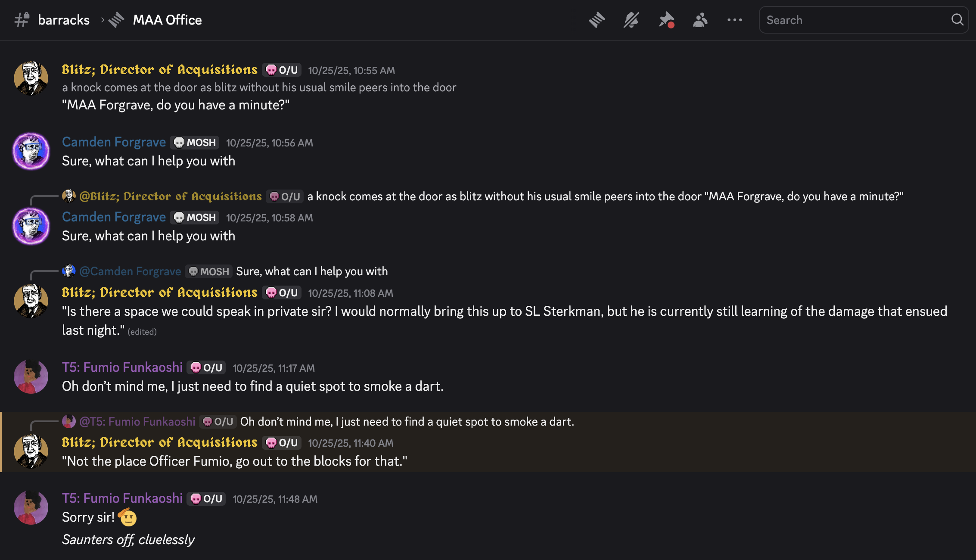
Task: Click the MAA Office thread title
Action: click(x=167, y=20)
